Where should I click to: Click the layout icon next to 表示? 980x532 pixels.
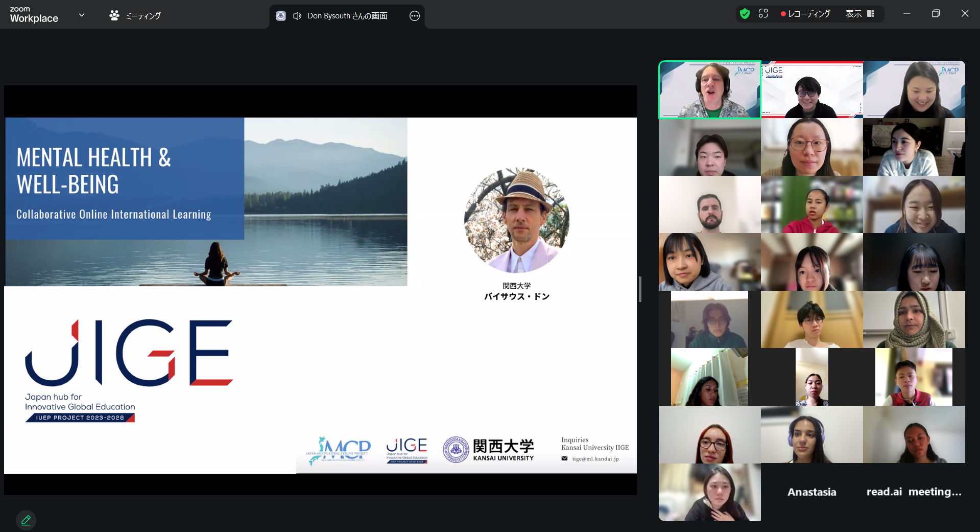871,14
